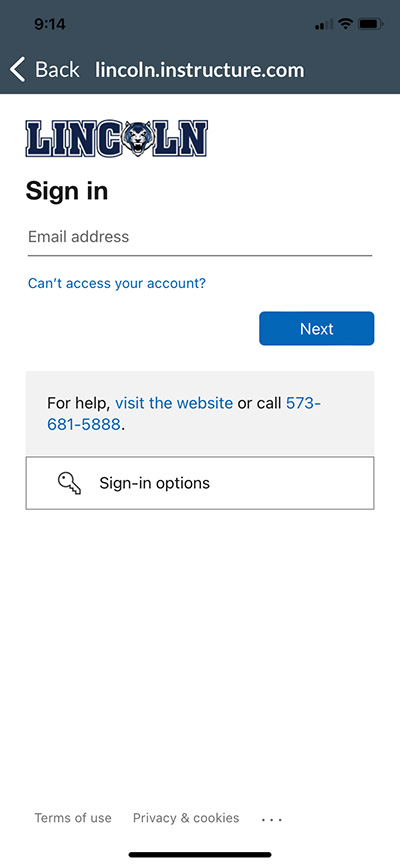Tap the cellular signal bars icon

[324, 24]
